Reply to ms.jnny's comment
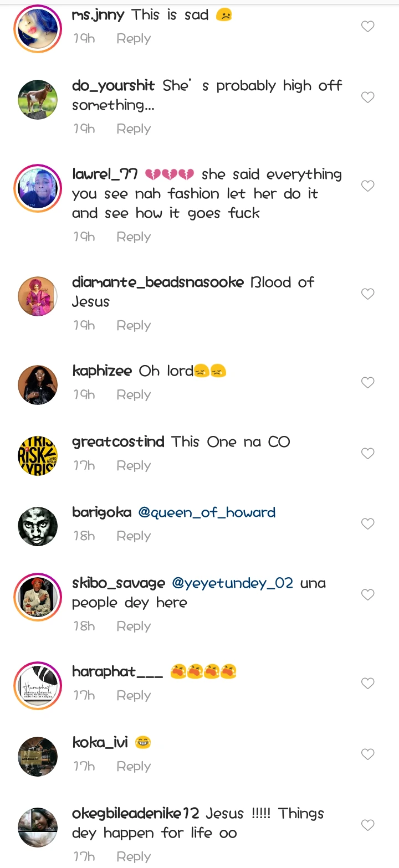The height and width of the screenshot is (868, 399). pyautogui.click(x=134, y=39)
